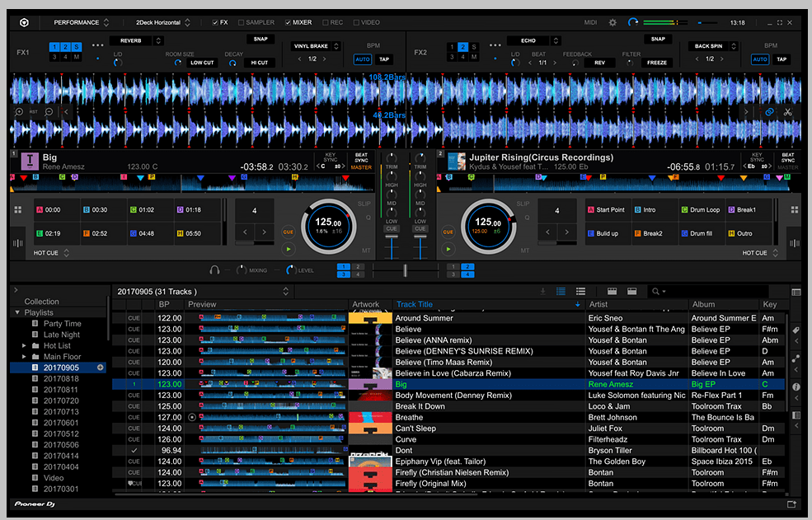The image size is (812, 520).
Task: Toggle the FX checkbox
Action: (x=215, y=22)
